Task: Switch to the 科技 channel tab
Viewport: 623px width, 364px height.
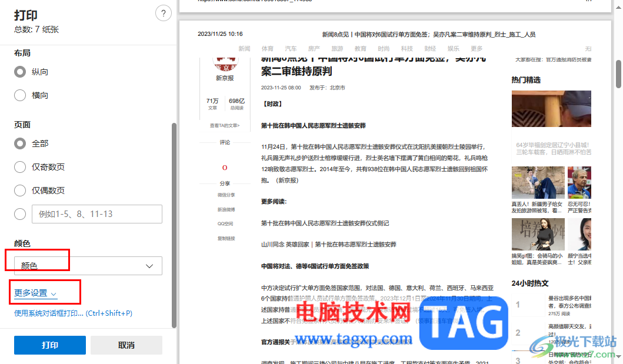Action: tap(407, 49)
